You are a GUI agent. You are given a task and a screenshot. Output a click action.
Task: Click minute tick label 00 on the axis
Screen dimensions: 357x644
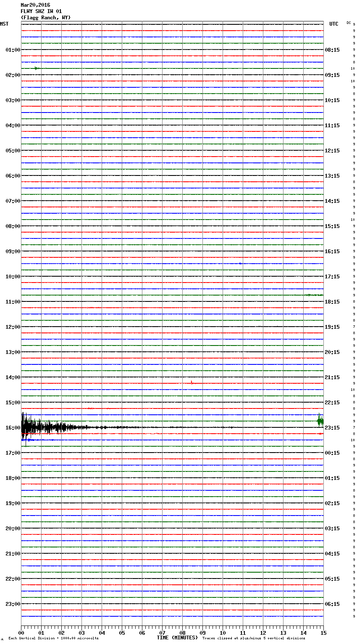tap(21, 633)
